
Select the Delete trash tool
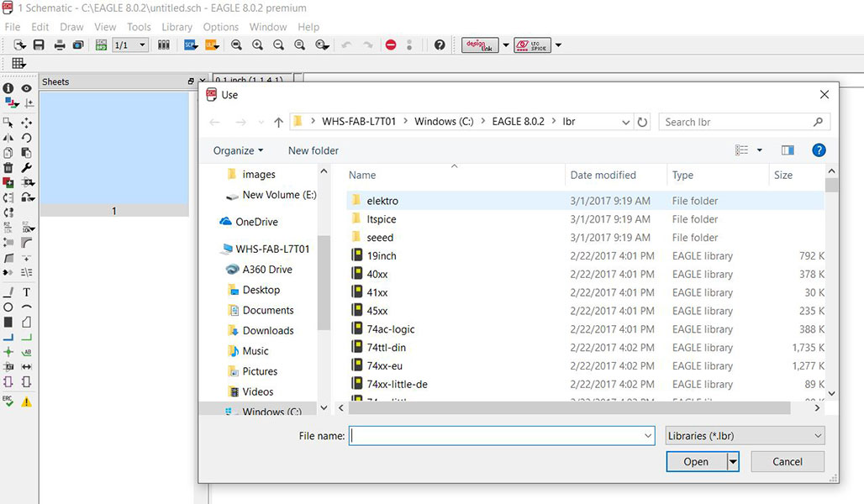click(8, 167)
